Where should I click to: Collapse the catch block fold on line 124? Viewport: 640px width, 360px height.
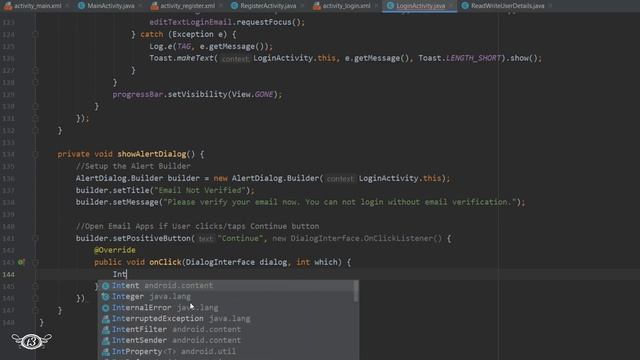click(36, 34)
